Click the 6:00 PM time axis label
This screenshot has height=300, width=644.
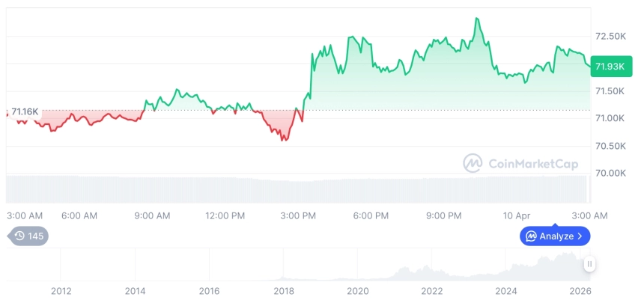(x=371, y=215)
